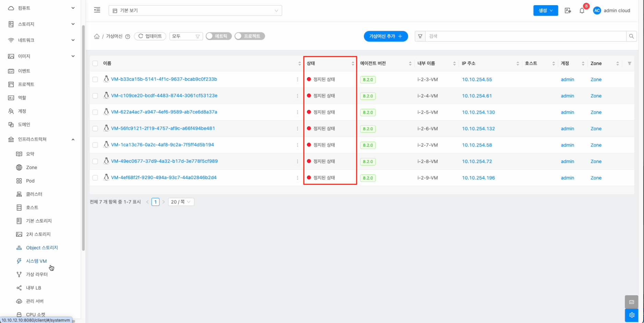The height and width of the screenshot is (323, 644).
Task: Select checkbox for VM-622a4ac7 row
Action: 95,112
